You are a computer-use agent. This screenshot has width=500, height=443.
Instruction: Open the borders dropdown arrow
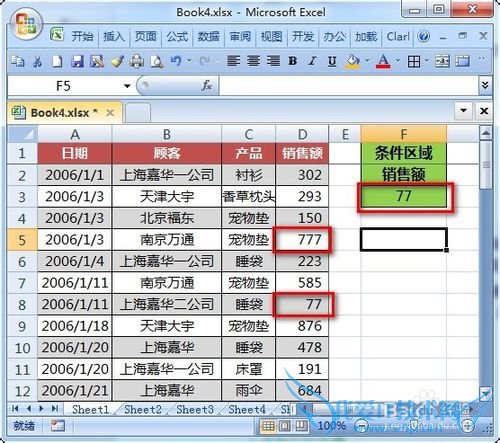click(426, 61)
